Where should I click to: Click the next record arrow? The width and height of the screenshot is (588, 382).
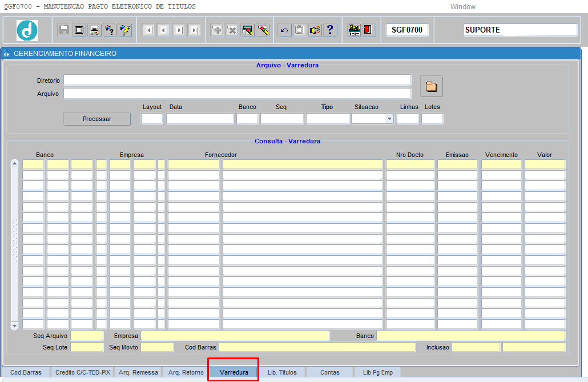coord(179,30)
